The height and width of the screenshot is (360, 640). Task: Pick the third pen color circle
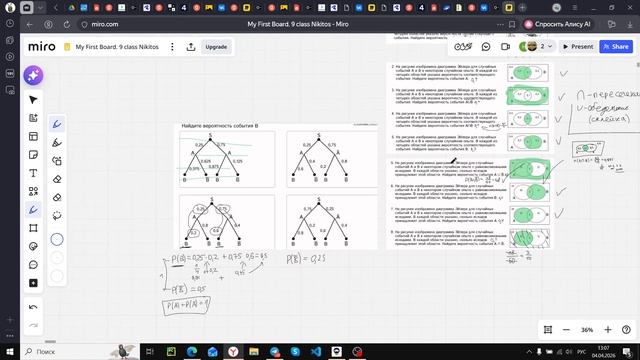57,276
